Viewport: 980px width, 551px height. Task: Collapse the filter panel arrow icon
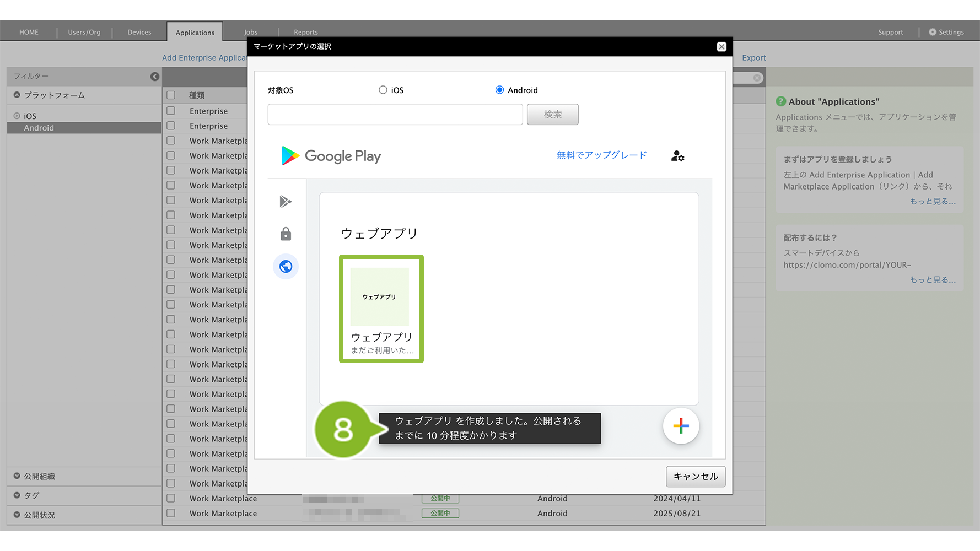(155, 77)
